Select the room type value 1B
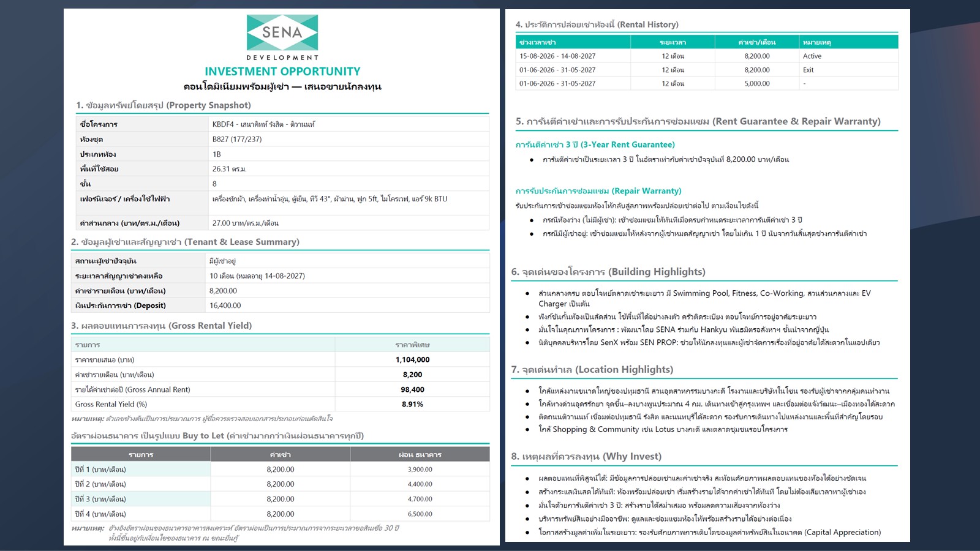Image resolution: width=980 pixels, height=551 pixels. coord(217,154)
